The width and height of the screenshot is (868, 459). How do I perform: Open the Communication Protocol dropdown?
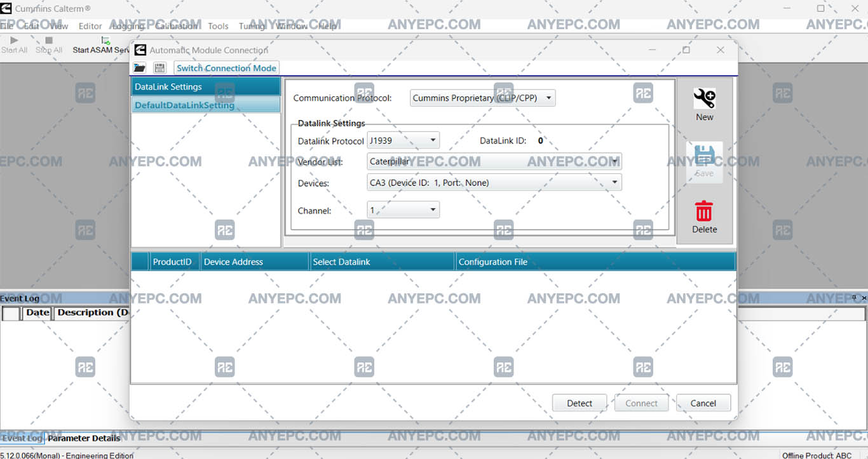pyautogui.click(x=482, y=98)
